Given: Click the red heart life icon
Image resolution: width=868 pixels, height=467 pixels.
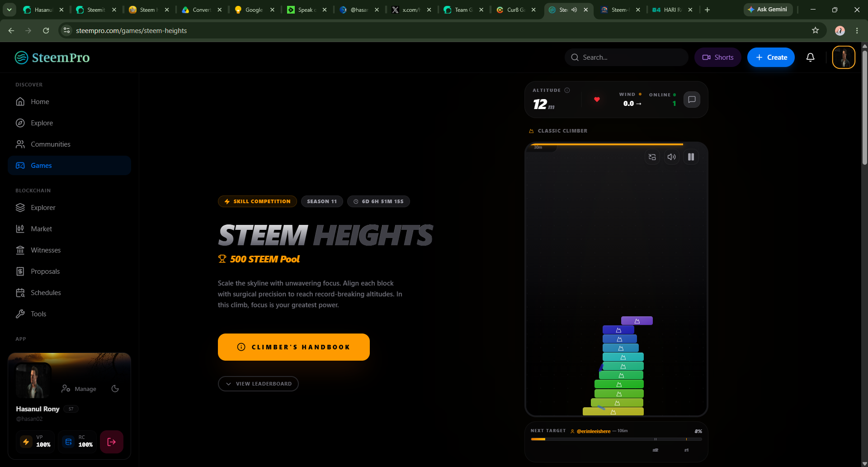Looking at the screenshot, I should pyautogui.click(x=597, y=100).
